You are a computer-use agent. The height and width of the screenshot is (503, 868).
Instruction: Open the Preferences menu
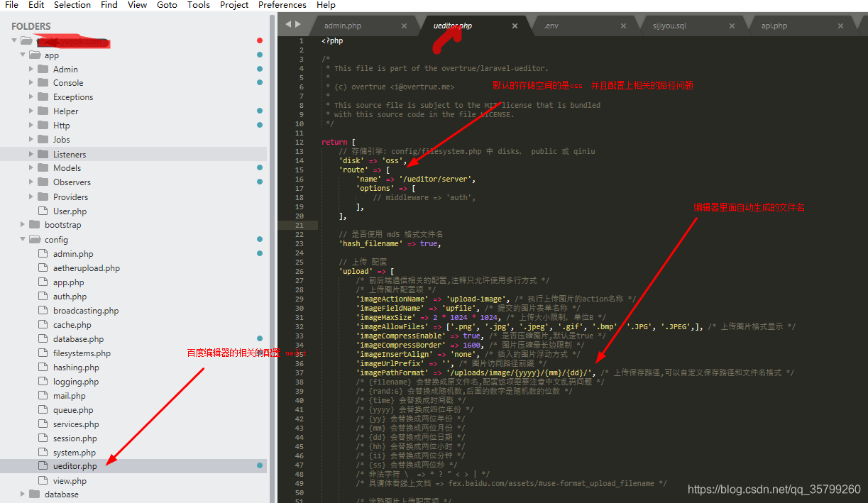282,5
